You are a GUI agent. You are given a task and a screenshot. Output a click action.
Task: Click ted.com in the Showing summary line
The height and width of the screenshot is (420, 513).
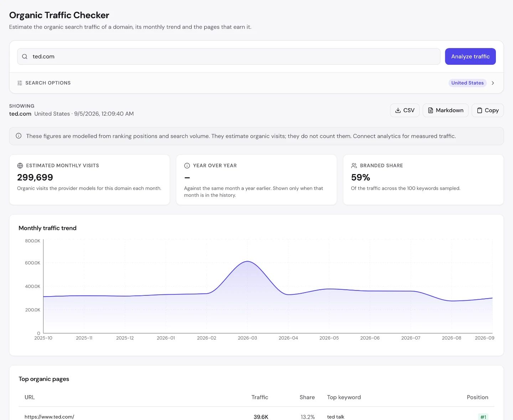(x=20, y=114)
